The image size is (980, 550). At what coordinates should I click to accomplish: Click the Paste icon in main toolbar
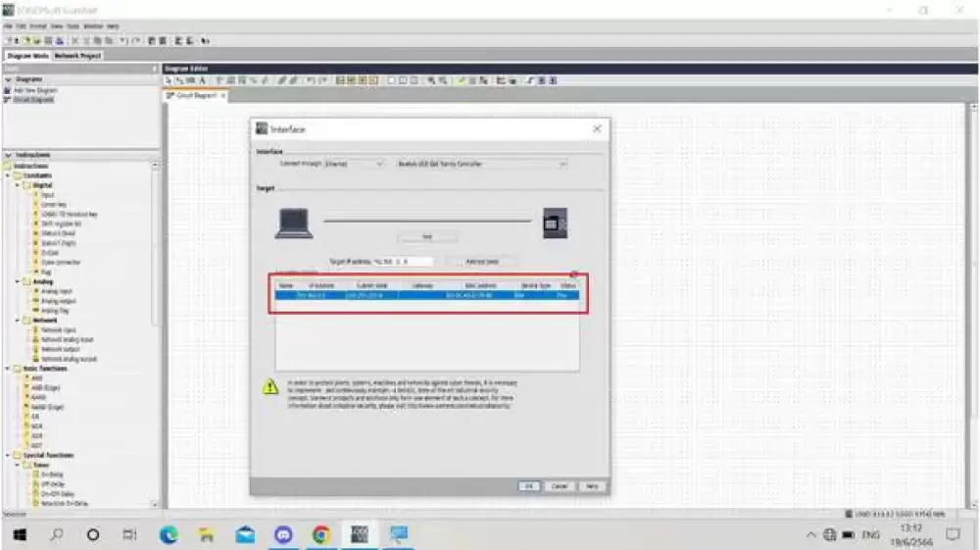[109, 40]
